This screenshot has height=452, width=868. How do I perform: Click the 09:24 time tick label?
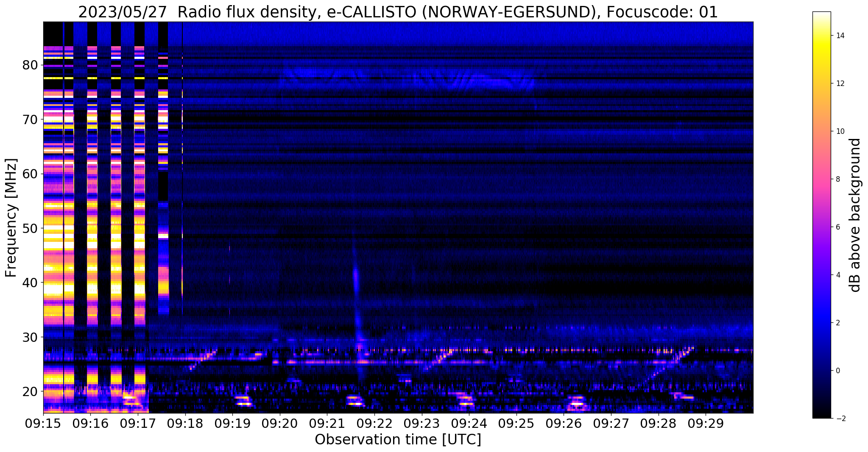[x=469, y=423]
